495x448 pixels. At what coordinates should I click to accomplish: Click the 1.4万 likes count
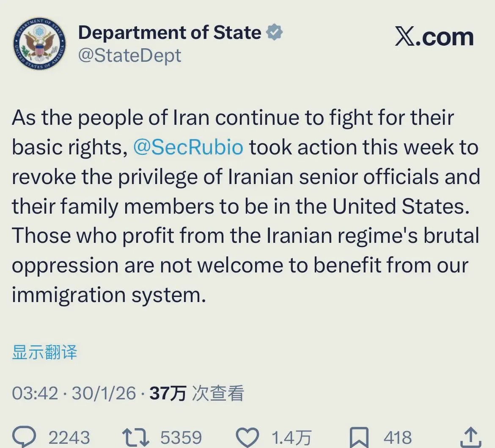291,437
